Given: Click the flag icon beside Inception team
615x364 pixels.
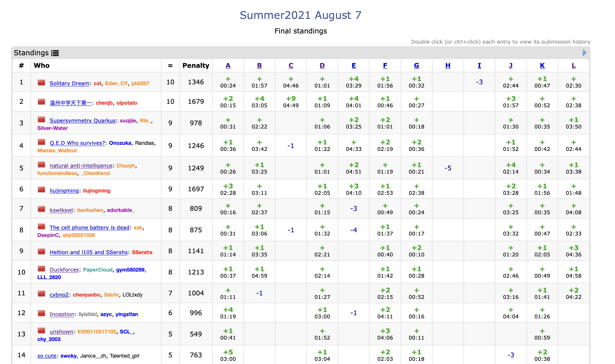Looking at the screenshot, I should [42, 313].
